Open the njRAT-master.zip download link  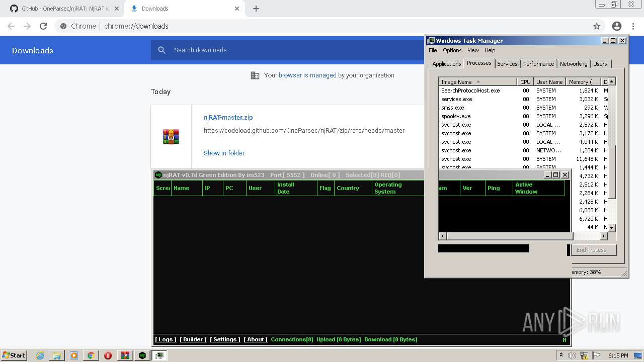click(228, 117)
